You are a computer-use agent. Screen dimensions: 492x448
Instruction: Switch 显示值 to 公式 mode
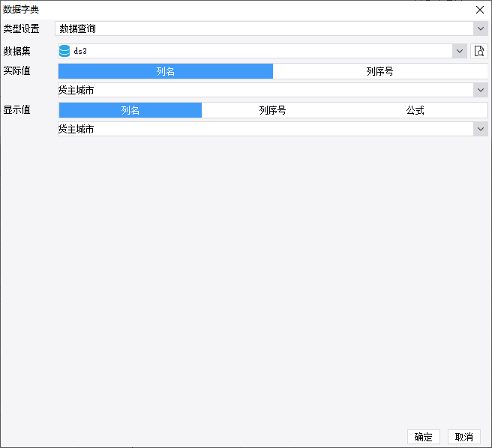pos(415,110)
